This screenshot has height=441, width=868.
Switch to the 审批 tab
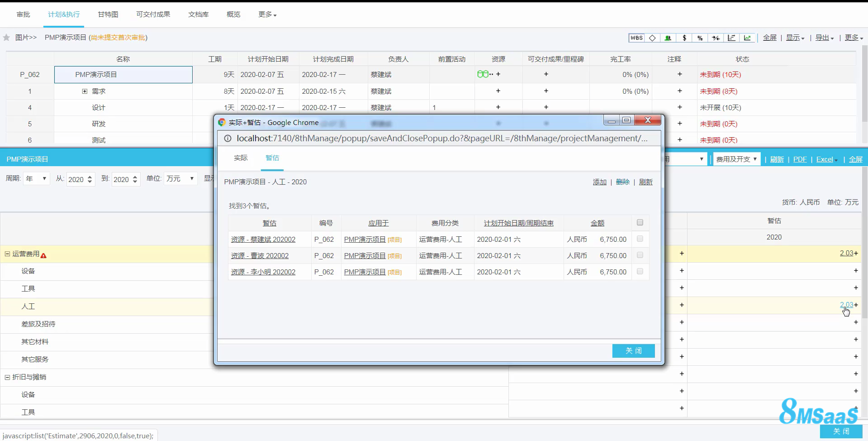click(x=23, y=14)
